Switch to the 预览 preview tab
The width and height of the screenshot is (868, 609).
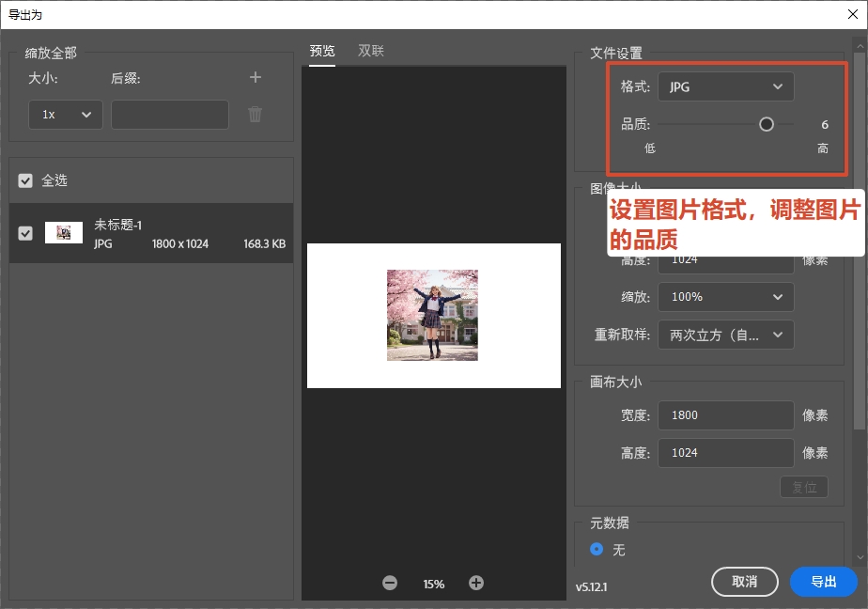(x=323, y=52)
